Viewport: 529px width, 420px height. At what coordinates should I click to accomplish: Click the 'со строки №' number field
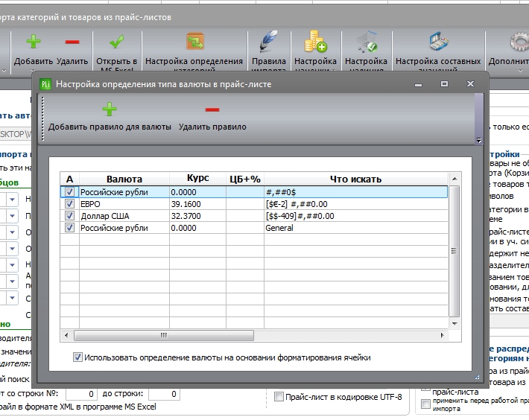tap(81, 394)
